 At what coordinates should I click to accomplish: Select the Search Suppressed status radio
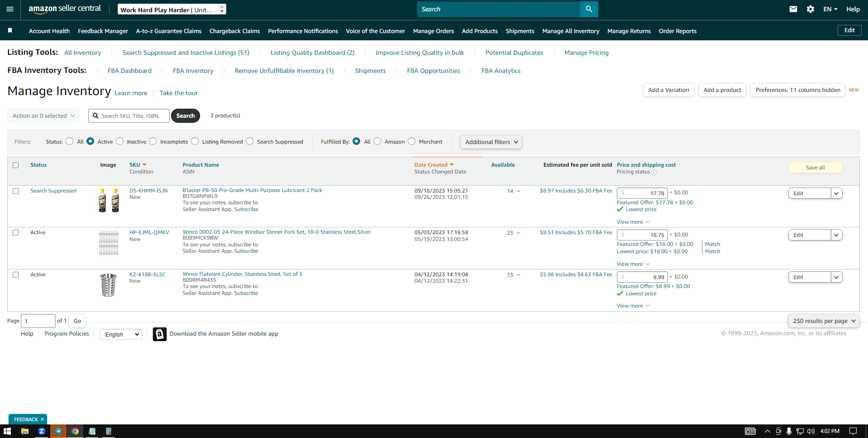point(250,141)
